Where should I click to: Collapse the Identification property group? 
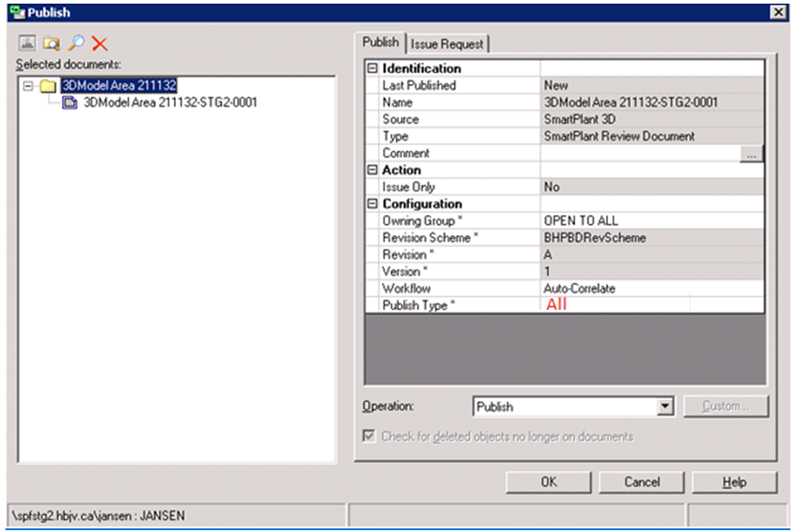coord(372,68)
